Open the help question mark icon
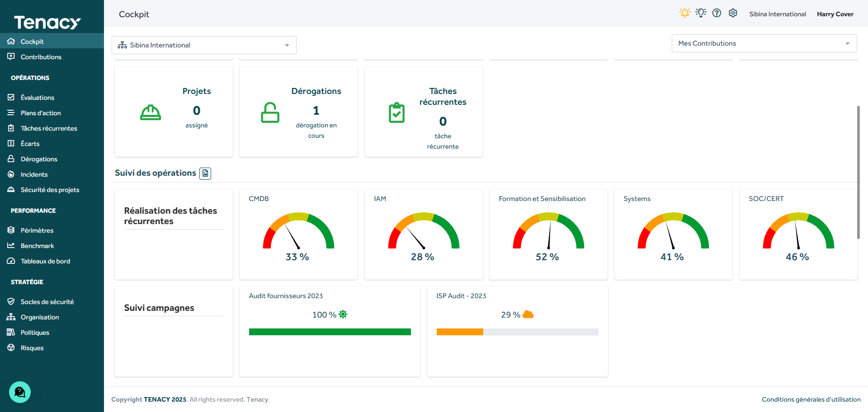868x412 pixels. click(x=717, y=13)
